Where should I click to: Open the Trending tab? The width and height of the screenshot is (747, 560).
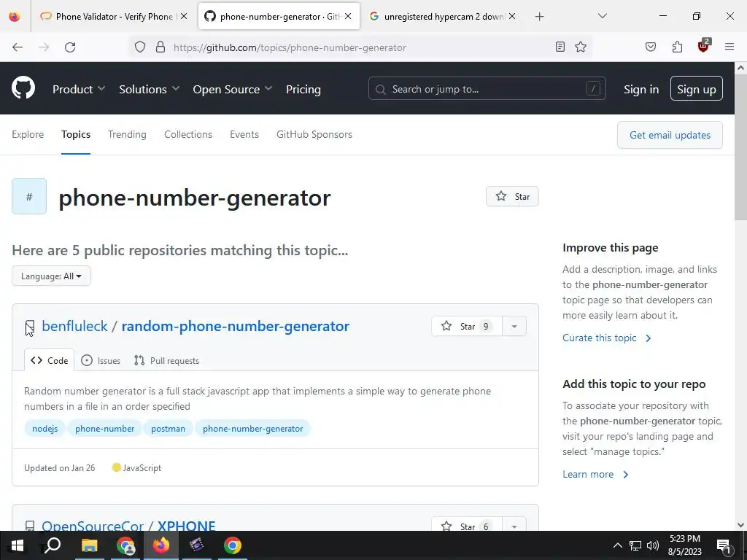[127, 134]
